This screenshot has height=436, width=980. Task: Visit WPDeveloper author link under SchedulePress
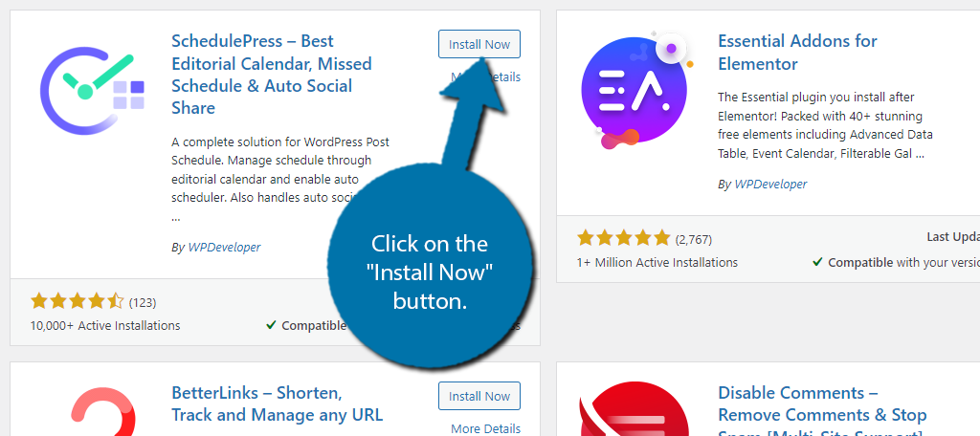(x=224, y=248)
